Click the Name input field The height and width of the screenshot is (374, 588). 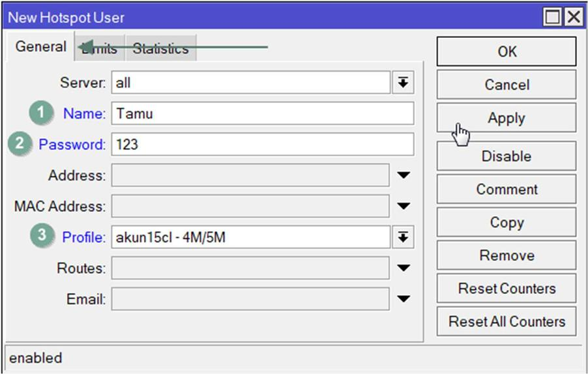point(262,113)
